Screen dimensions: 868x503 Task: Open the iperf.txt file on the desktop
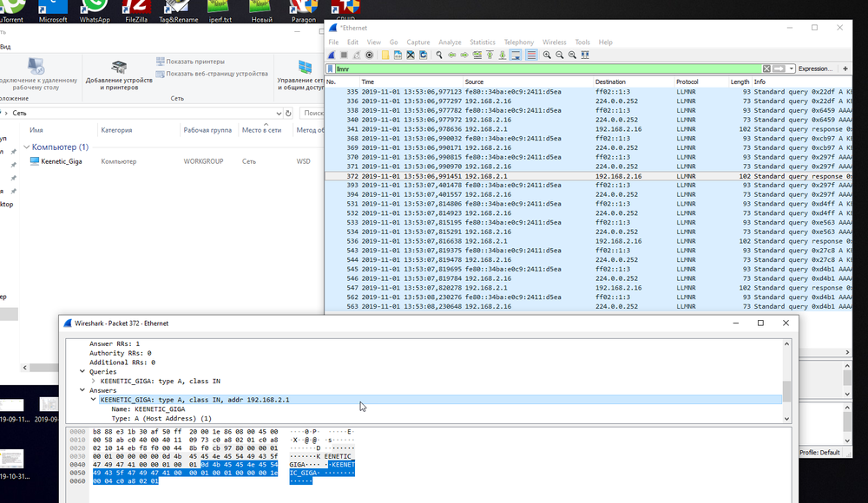point(220,11)
